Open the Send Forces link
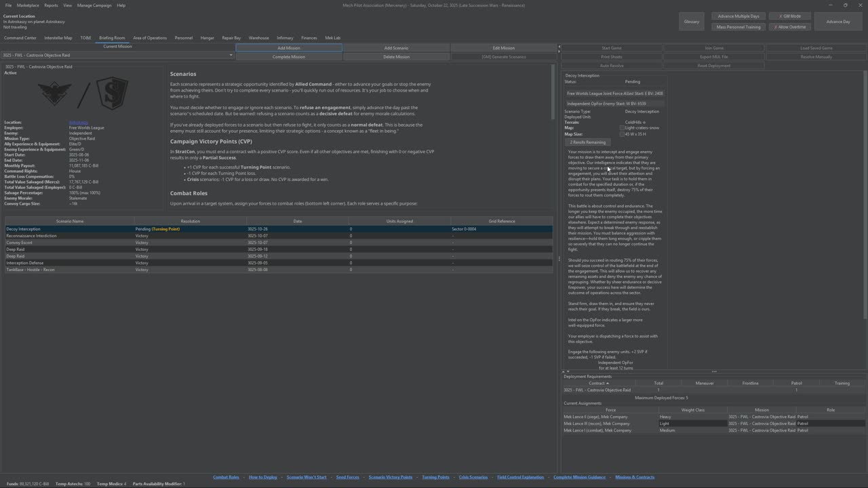 (348, 477)
